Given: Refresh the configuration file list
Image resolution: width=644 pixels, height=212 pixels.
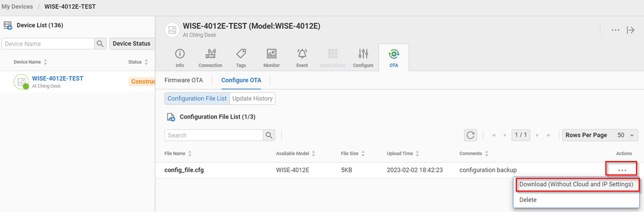Looking at the screenshot, I should click(471, 135).
